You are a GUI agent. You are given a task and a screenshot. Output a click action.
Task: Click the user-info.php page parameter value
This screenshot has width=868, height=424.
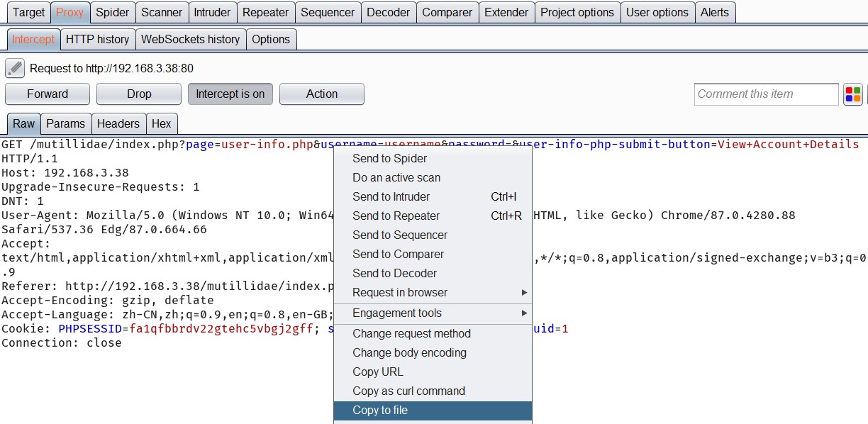[267, 144]
